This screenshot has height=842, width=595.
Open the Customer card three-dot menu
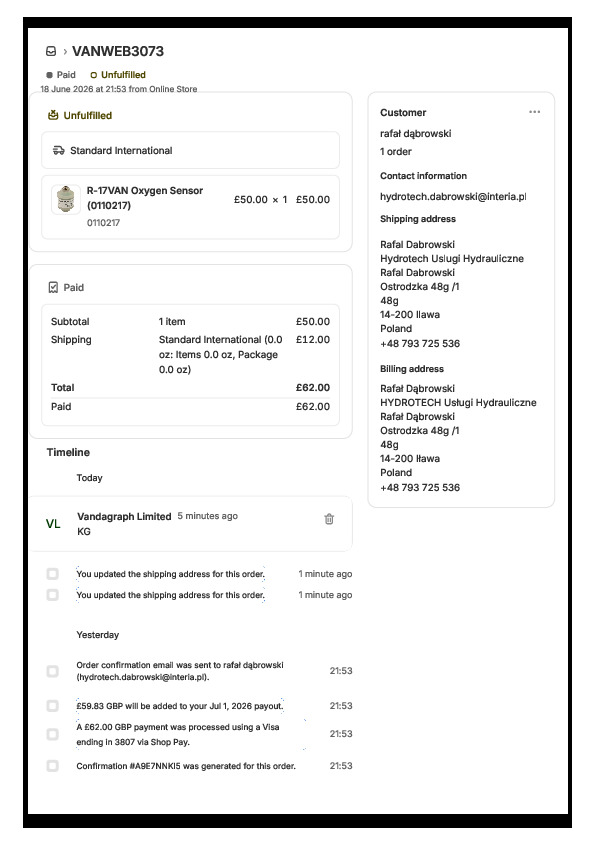click(x=534, y=112)
